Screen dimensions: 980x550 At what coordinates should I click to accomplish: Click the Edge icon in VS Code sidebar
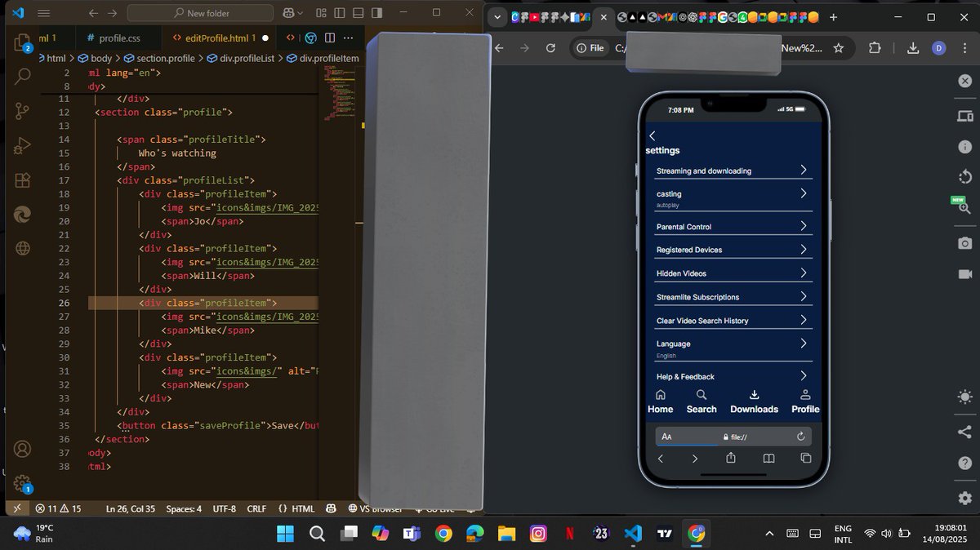[x=22, y=214]
